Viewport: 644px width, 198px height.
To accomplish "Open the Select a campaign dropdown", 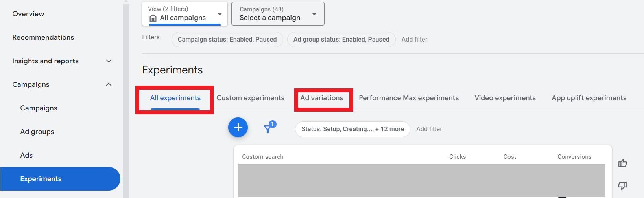I will [x=278, y=14].
